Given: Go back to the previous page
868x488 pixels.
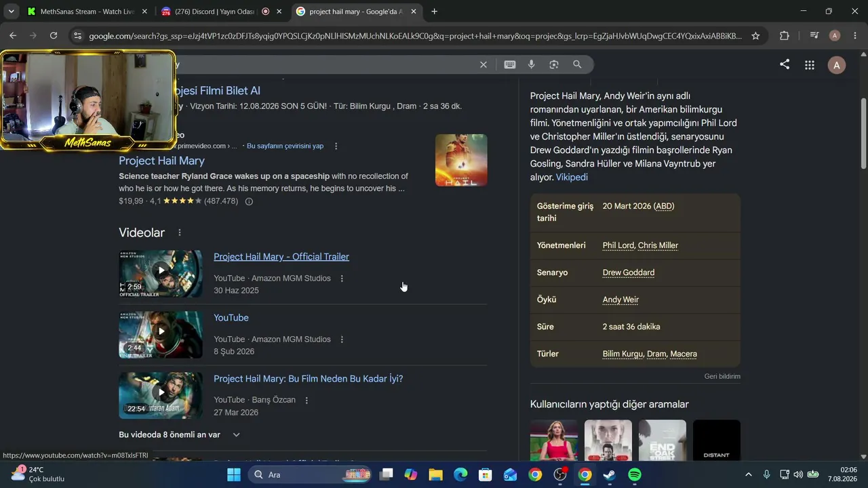Looking at the screenshot, I should click(x=13, y=36).
